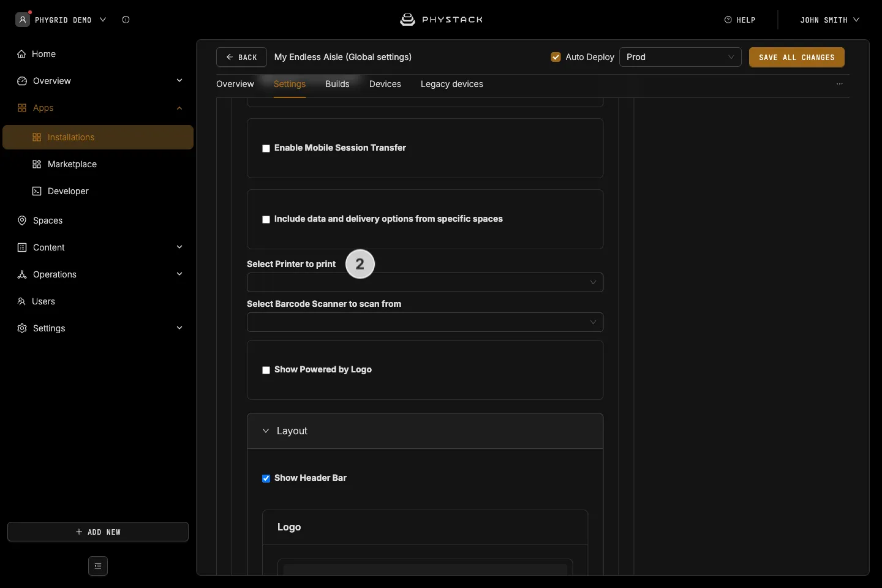The width and height of the screenshot is (882, 588).
Task: Click the Spaces location pin icon
Action: pos(22,221)
